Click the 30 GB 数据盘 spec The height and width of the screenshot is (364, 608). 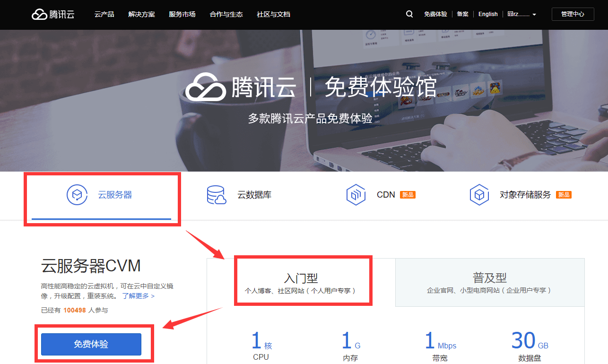click(530, 347)
